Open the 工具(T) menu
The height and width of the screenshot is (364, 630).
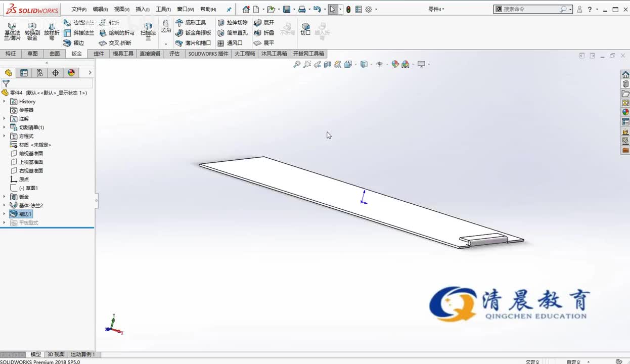click(163, 9)
